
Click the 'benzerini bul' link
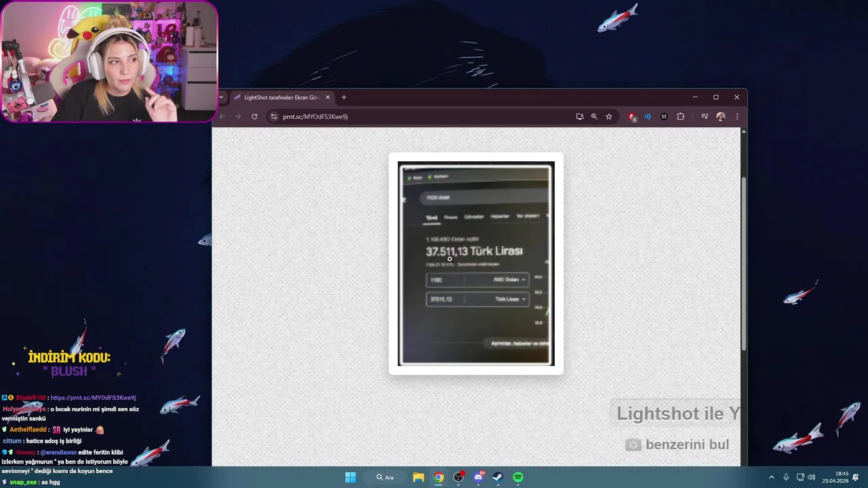[x=687, y=445]
